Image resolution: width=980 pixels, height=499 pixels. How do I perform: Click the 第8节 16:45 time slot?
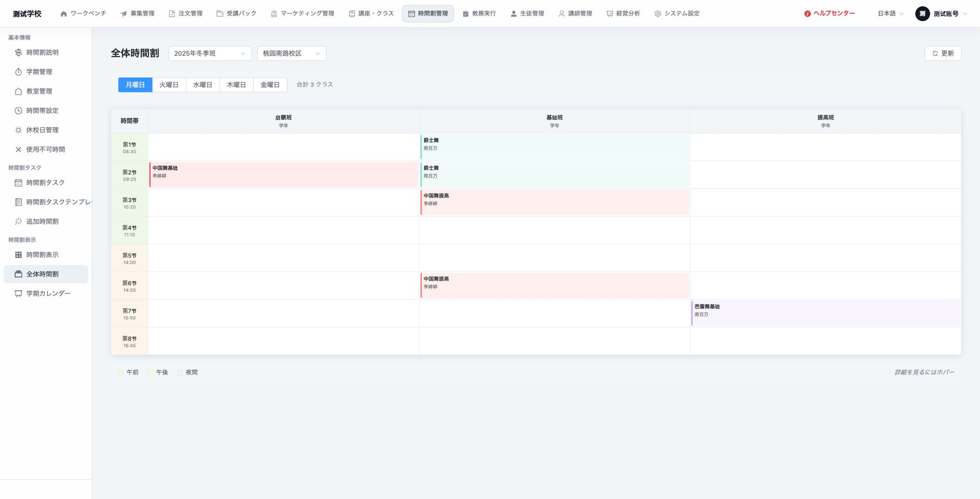[129, 341]
